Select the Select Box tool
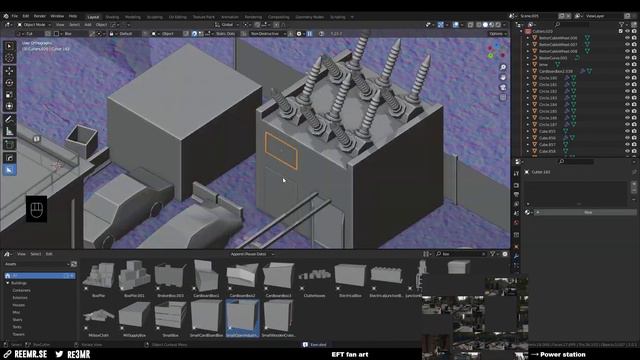The image size is (640, 360). coord(9,46)
